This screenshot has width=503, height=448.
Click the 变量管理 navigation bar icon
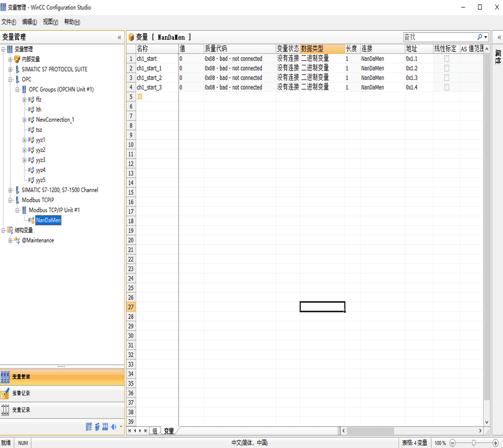[x=6, y=377]
